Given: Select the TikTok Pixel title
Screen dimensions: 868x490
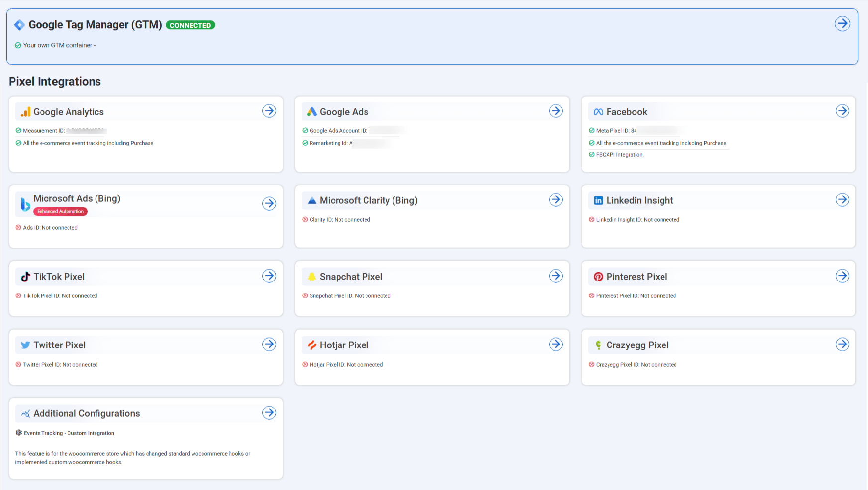Looking at the screenshot, I should pyautogui.click(x=59, y=277).
